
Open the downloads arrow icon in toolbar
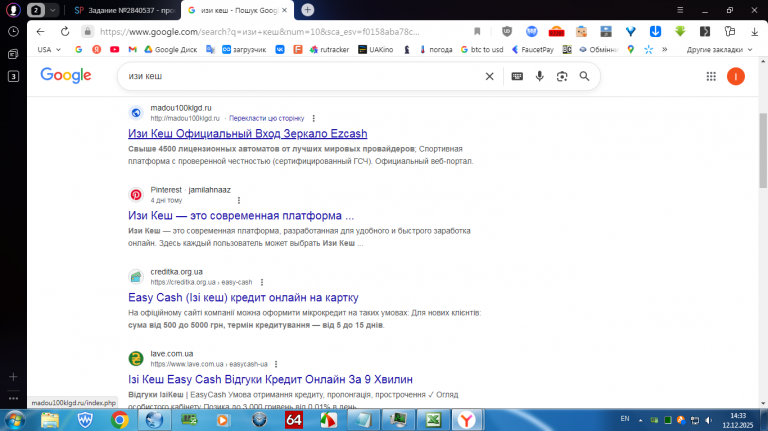(x=754, y=31)
